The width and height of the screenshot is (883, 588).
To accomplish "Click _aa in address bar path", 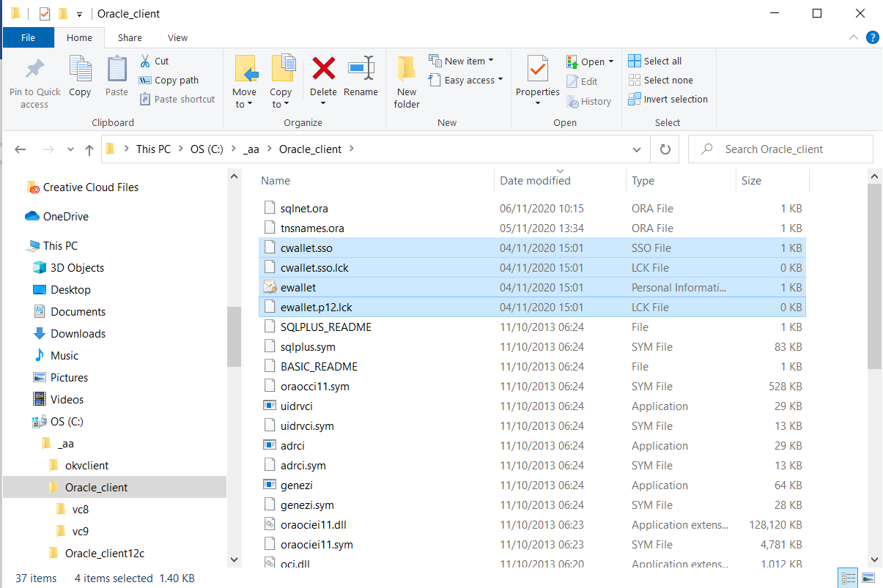I will click(251, 149).
